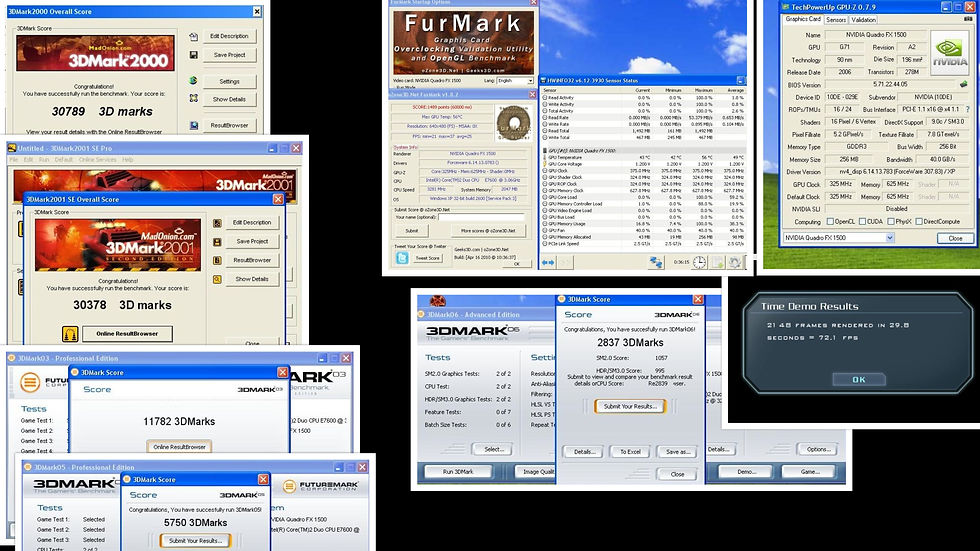The width and height of the screenshot is (980, 551).
Task: Click the monitor icon beside 3DMark2000 ResultBrowser
Action: coord(194,126)
